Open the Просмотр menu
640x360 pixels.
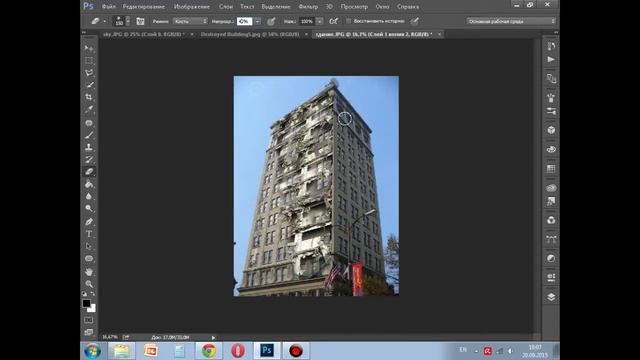(x=354, y=7)
